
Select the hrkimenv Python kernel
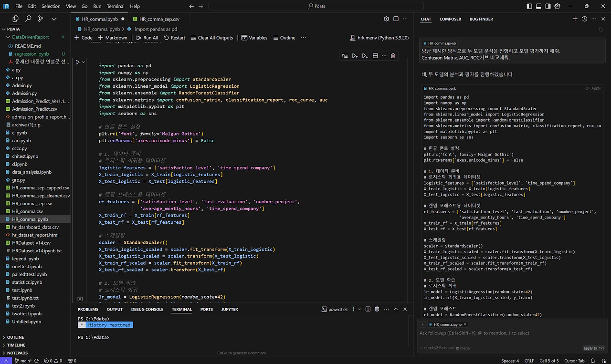380,38
